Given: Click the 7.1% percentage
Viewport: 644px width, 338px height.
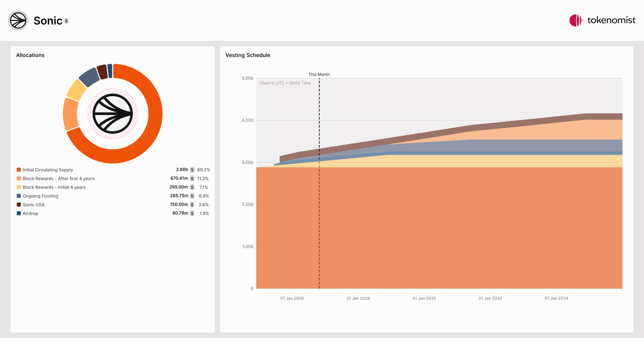Looking at the screenshot, I should pyautogui.click(x=204, y=187).
